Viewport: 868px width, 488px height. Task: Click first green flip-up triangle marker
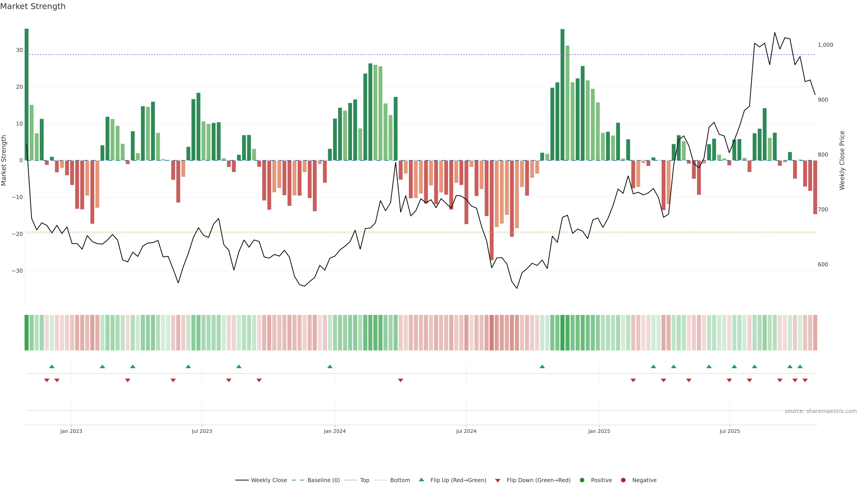(52, 366)
